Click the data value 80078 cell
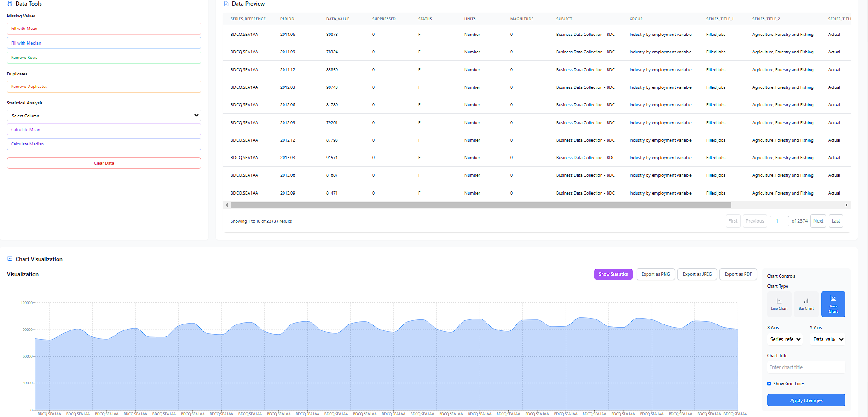 332,35
